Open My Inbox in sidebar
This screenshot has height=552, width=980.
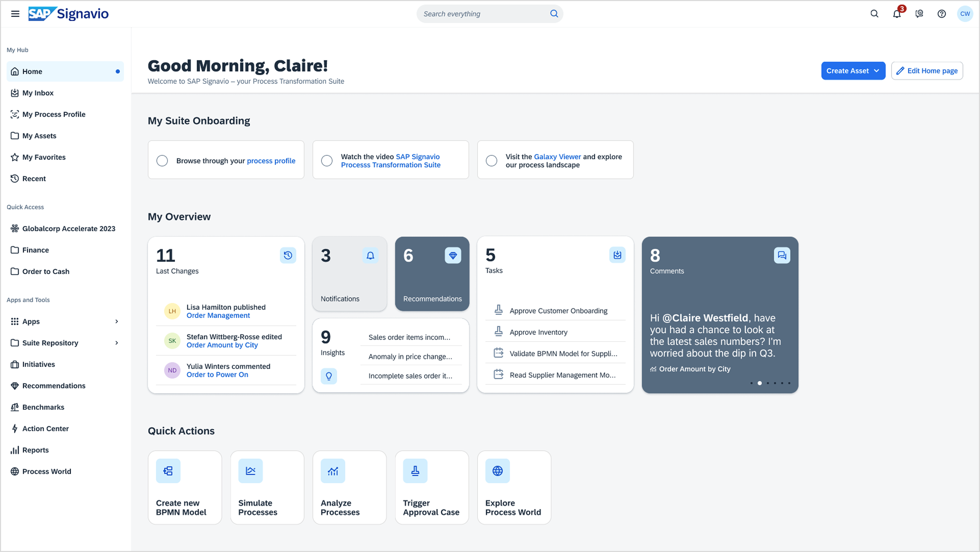point(65,93)
